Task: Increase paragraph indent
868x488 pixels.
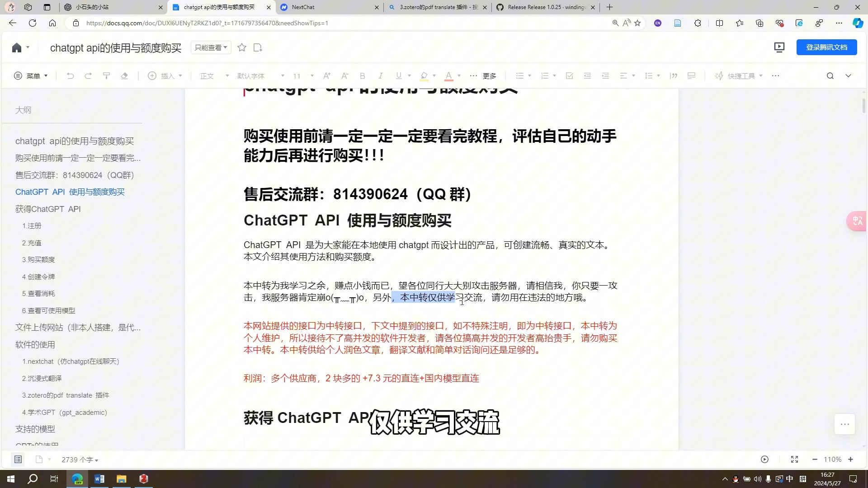Action: (x=605, y=76)
